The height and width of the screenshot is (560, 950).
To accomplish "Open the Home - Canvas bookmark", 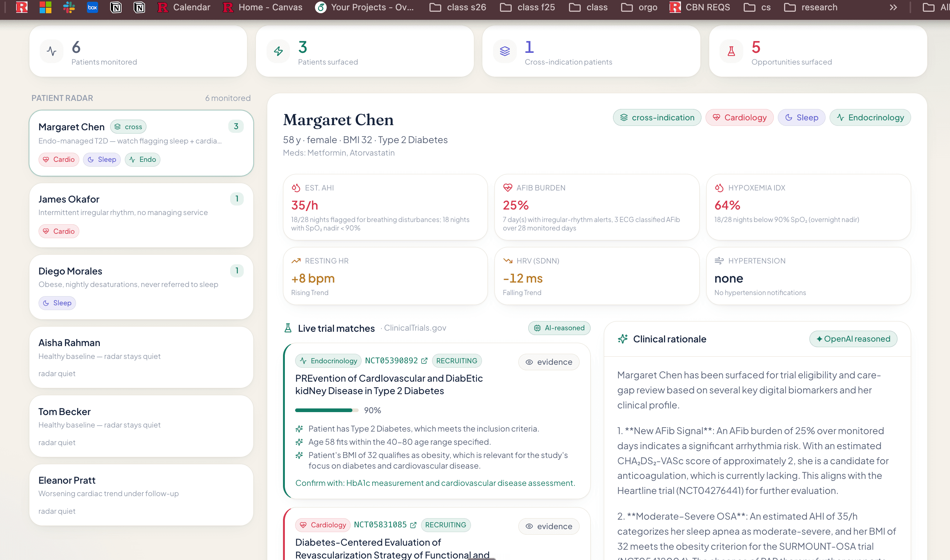I will coord(262,7).
